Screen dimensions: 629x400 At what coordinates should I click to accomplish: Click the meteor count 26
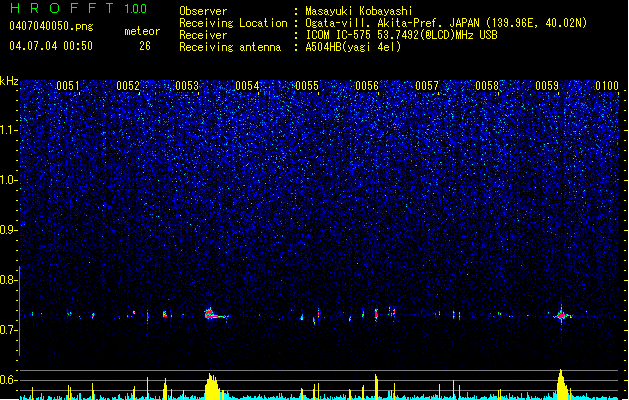tap(145, 46)
